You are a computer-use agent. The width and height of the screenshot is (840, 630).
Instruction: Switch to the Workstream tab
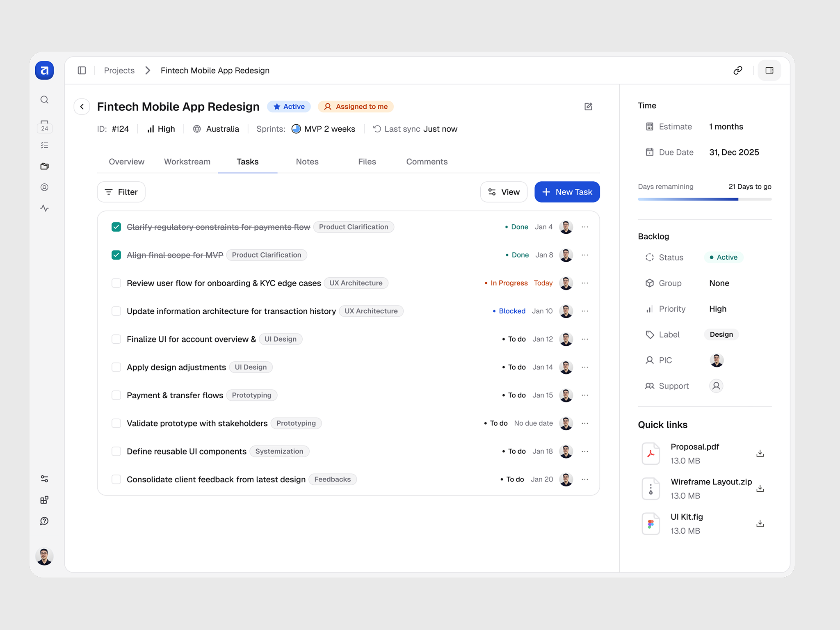click(x=187, y=162)
